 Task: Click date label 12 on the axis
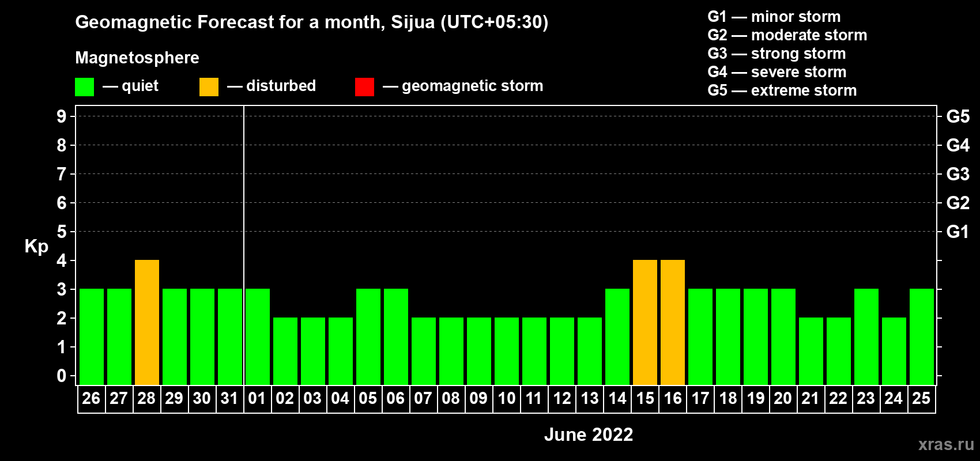(x=561, y=398)
